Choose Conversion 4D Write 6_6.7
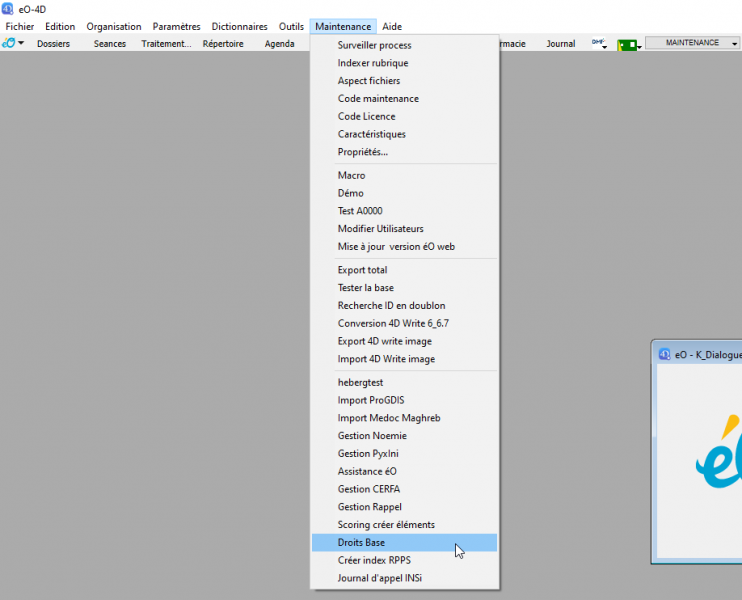Viewport: 742px width, 600px height. pos(405,323)
